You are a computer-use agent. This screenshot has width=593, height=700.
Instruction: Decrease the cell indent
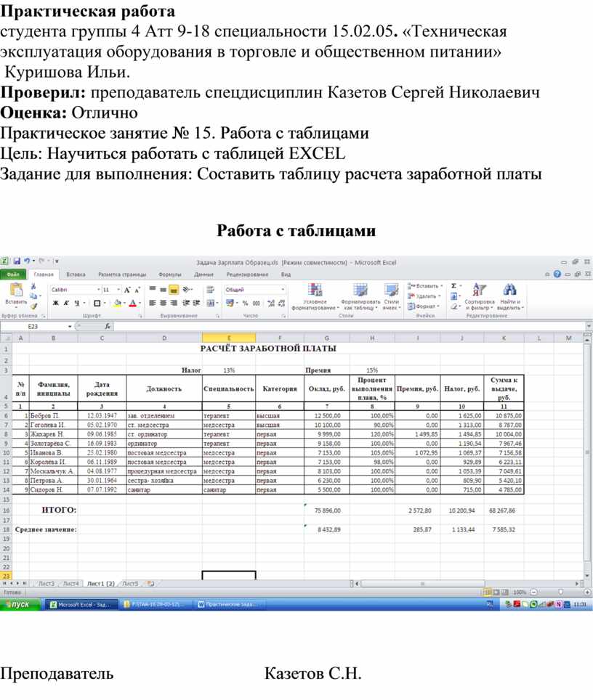pos(186,303)
